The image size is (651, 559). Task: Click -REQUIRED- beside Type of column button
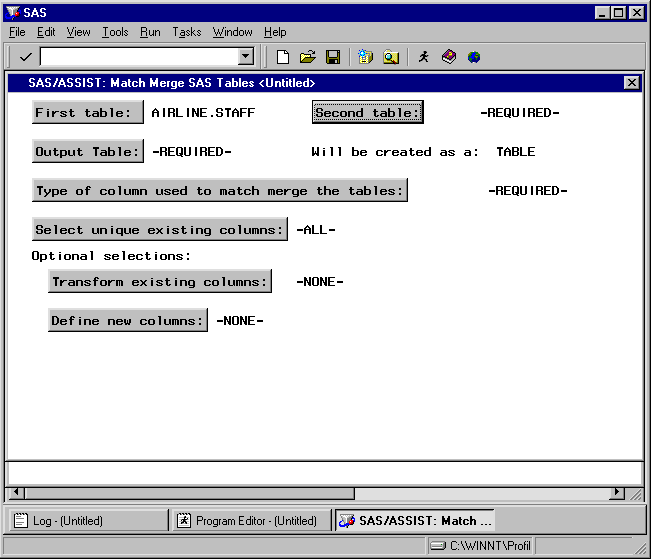pos(528,191)
